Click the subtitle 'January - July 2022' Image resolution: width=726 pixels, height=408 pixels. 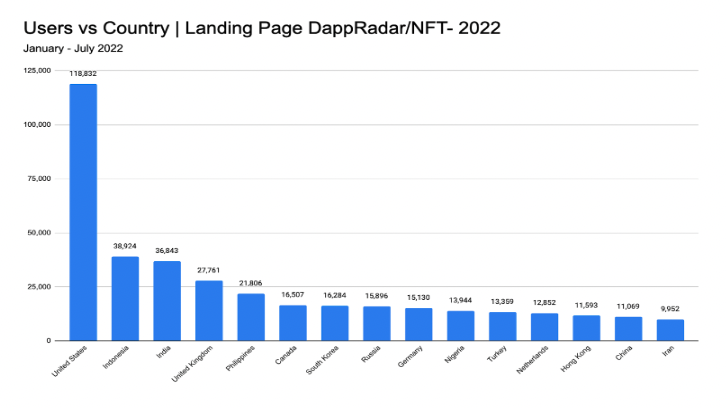click(x=73, y=49)
